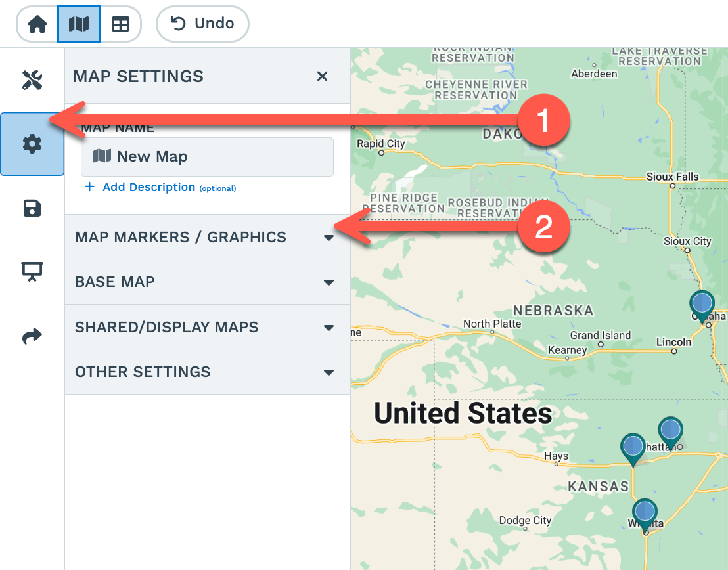
Task: Click the map icon inside name field
Action: [x=102, y=156]
